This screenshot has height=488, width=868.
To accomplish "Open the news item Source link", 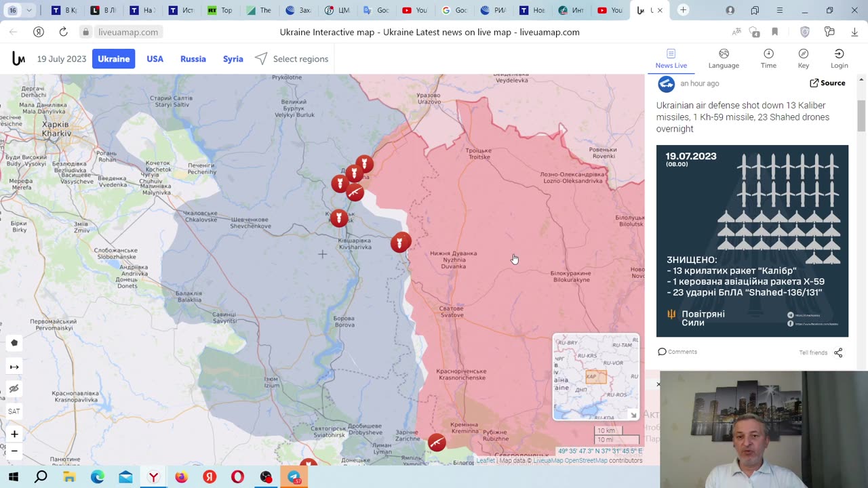I will (x=827, y=83).
